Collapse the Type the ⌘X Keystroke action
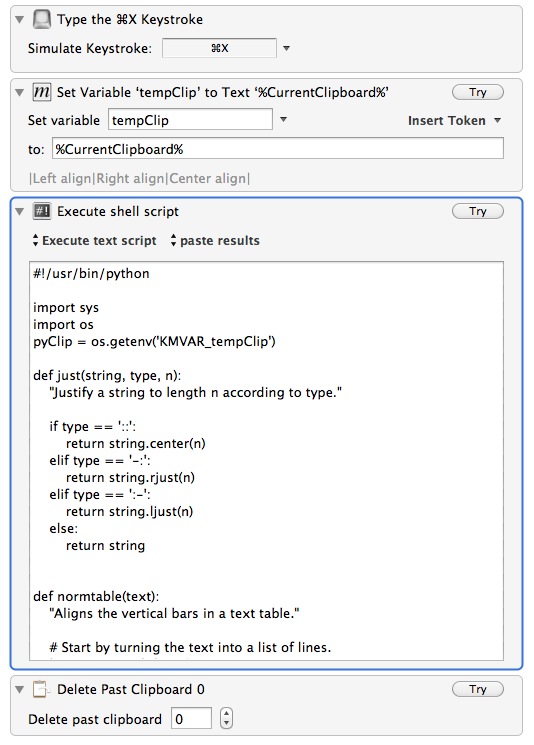 click(x=19, y=19)
